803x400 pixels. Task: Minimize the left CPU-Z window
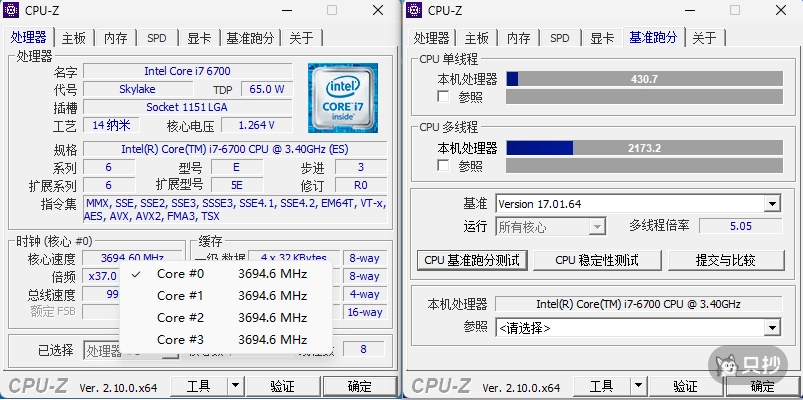click(286, 10)
